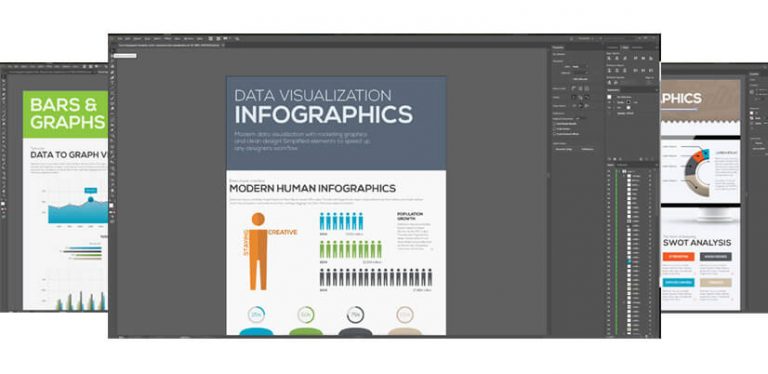
Task: Open the Align To dropdown
Action: pos(650,83)
